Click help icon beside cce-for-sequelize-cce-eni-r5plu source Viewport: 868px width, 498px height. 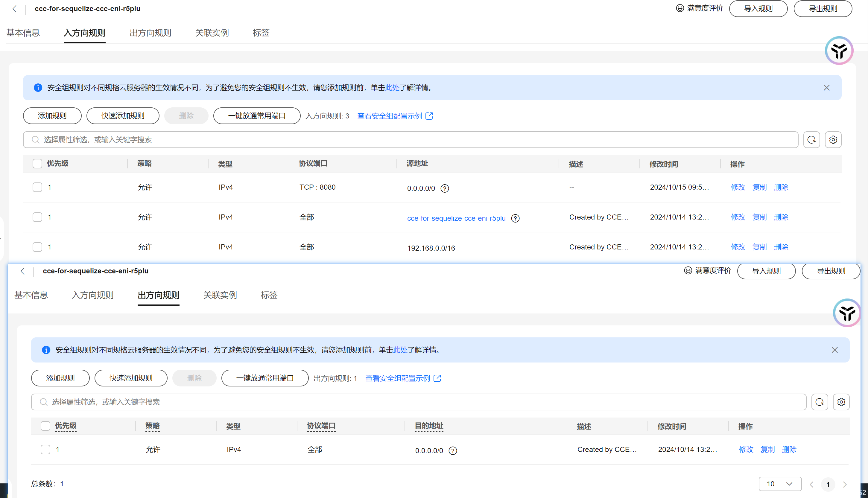pyautogui.click(x=515, y=218)
